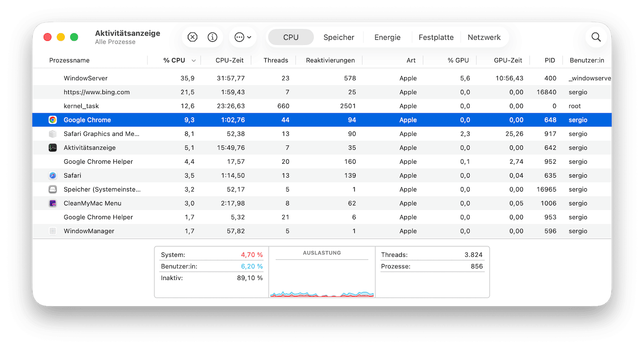Switch to the Speicher tab
644x349 pixels.
(x=339, y=37)
